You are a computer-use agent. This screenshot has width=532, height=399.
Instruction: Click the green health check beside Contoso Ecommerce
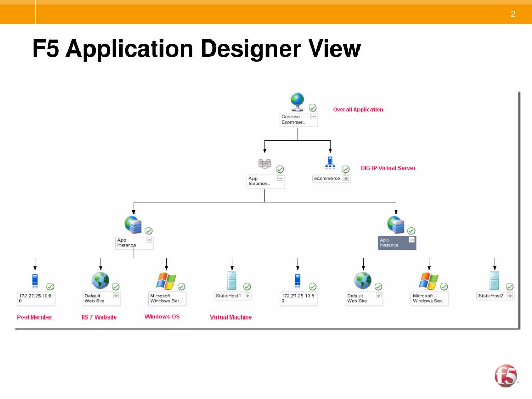pyautogui.click(x=312, y=108)
